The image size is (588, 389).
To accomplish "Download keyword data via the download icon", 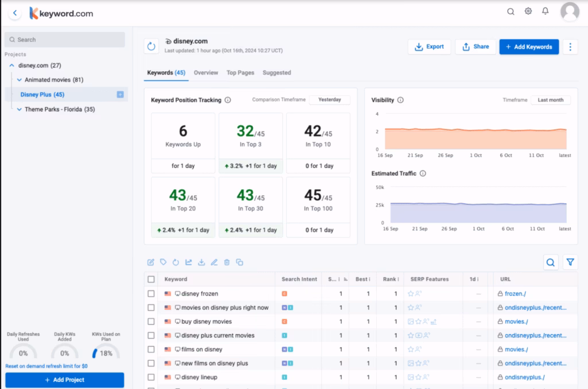I will coord(201,262).
